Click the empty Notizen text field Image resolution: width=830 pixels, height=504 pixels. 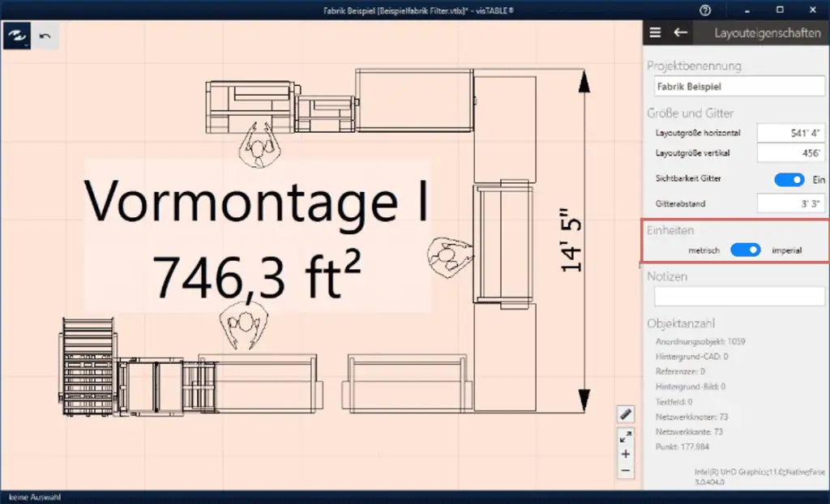(739, 297)
